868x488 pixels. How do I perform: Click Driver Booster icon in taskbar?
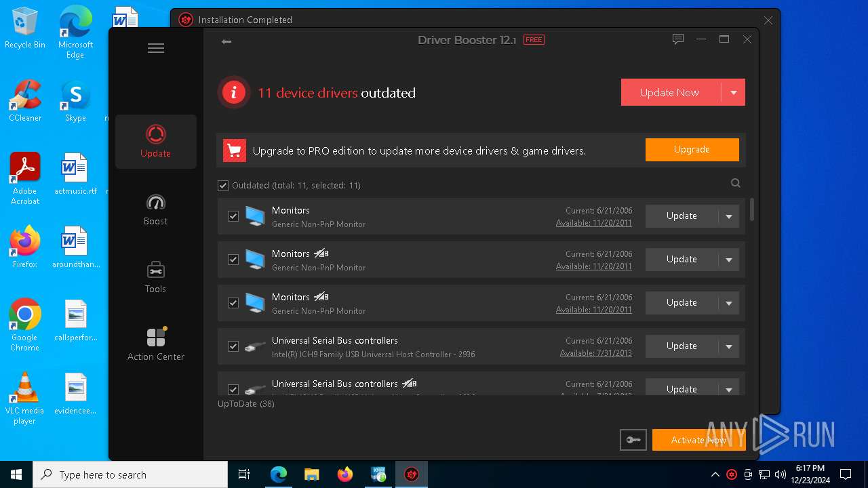[412, 474]
